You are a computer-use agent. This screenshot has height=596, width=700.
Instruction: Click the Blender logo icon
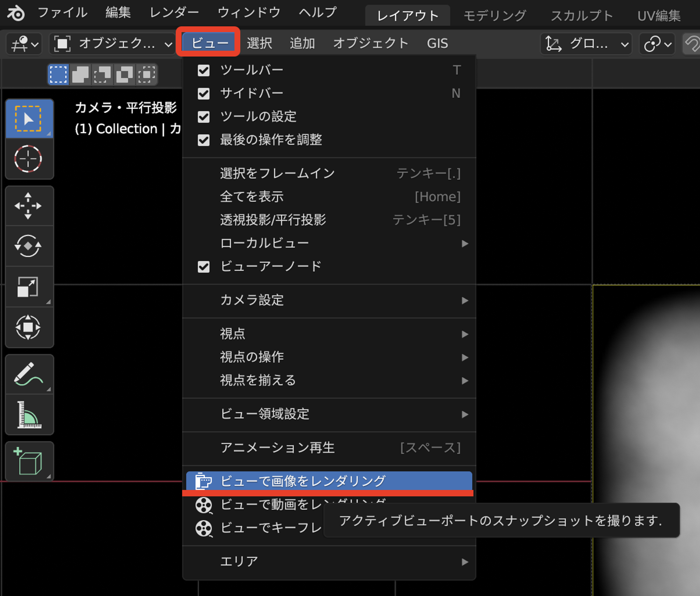click(16, 13)
